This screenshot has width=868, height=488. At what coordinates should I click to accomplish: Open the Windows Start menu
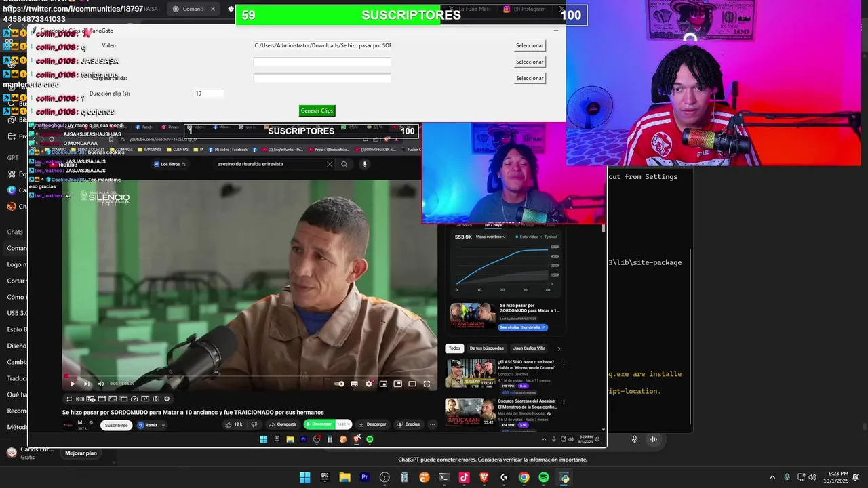point(305,477)
